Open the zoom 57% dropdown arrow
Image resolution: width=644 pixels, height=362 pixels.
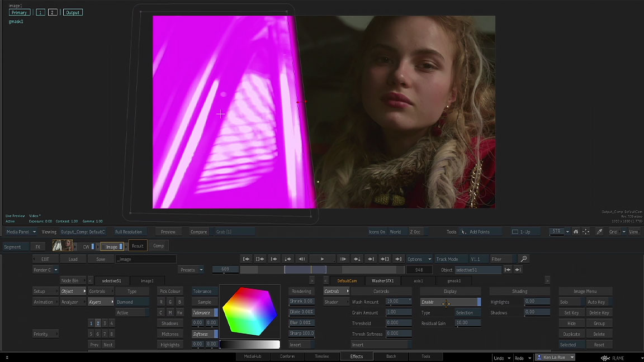coord(567,232)
